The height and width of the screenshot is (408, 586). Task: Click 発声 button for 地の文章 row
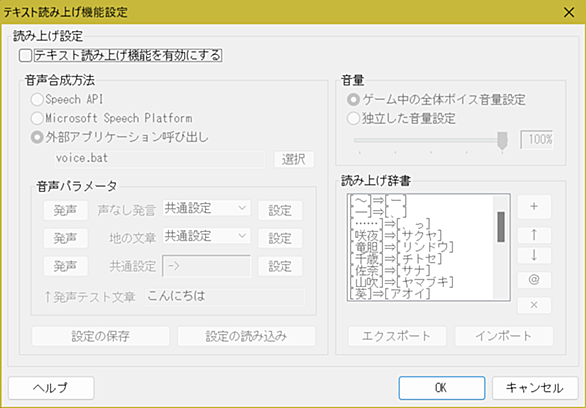point(65,238)
